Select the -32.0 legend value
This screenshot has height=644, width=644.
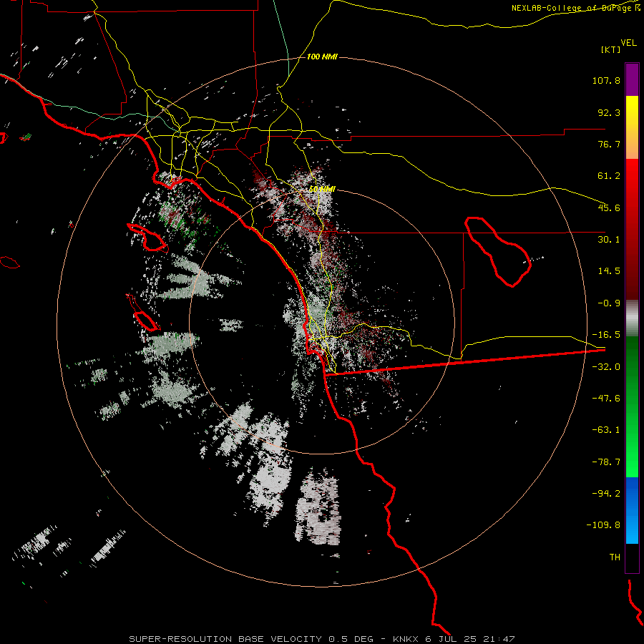[x=606, y=367]
